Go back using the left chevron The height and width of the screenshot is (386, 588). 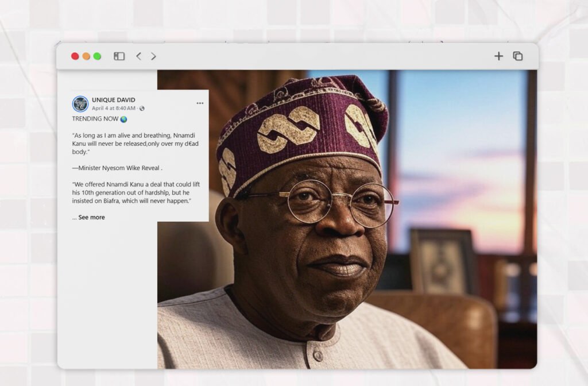pos(138,56)
